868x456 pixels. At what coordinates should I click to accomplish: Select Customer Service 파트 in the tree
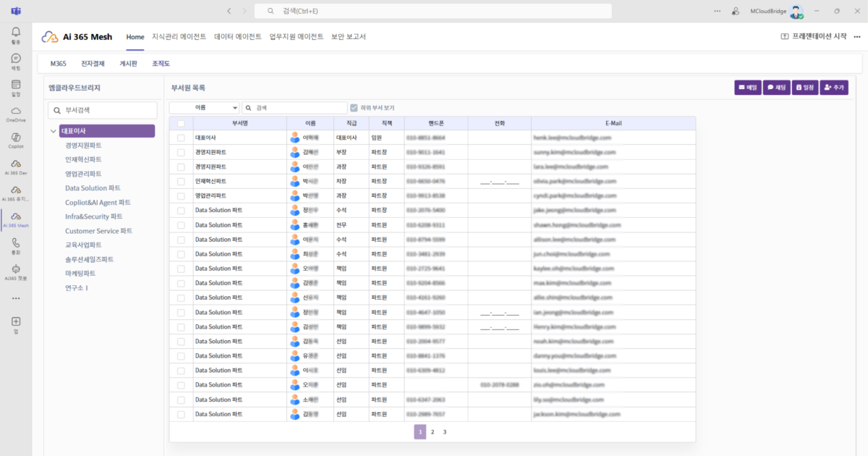98,231
